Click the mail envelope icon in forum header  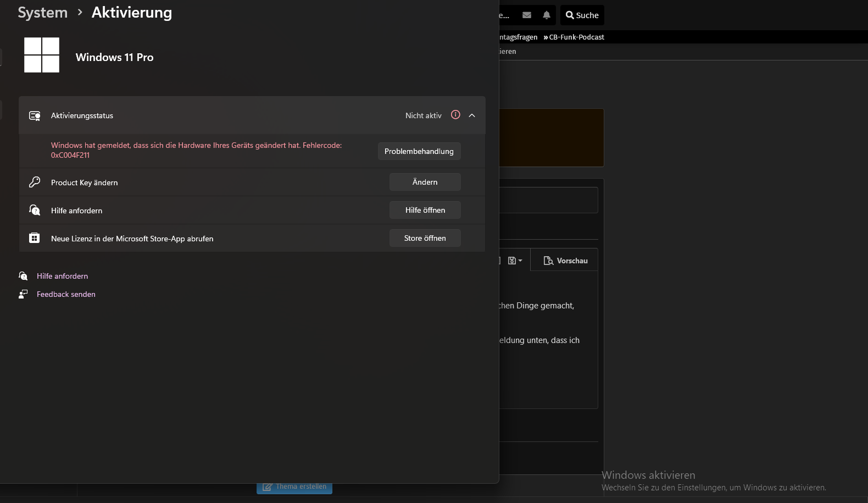[x=527, y=15]
